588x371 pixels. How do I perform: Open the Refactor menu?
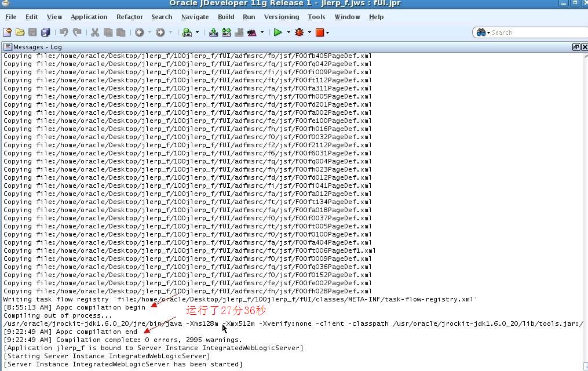129,17
